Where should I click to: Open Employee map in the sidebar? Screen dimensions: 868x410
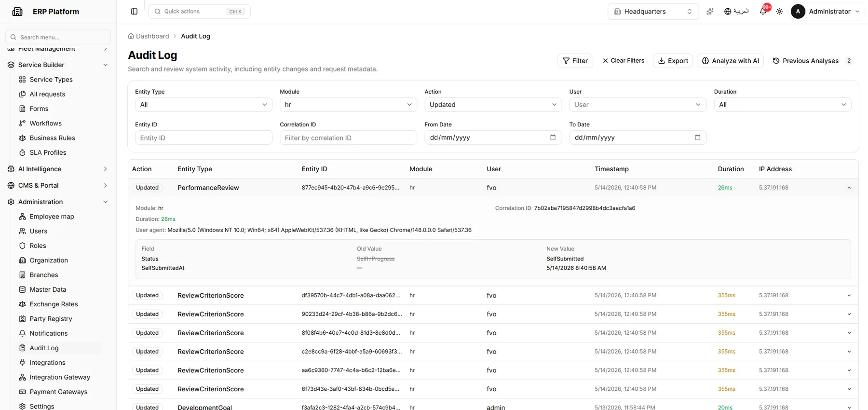click(x=52, y=217)
